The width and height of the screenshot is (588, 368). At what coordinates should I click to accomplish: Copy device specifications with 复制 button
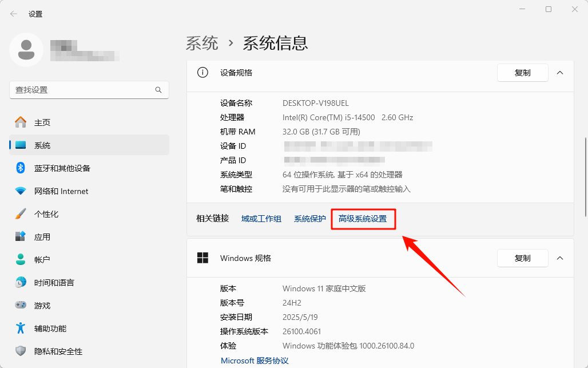(x=522, y=73)
